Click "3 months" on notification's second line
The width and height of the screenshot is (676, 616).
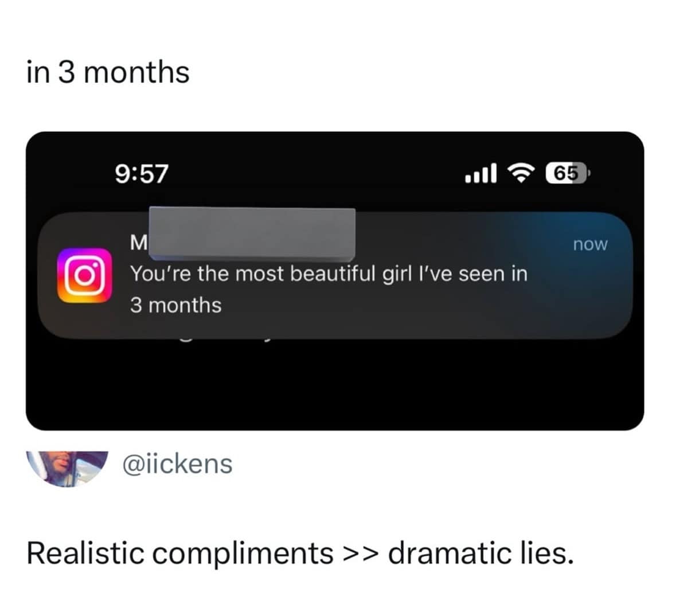[x=175, y=305]
